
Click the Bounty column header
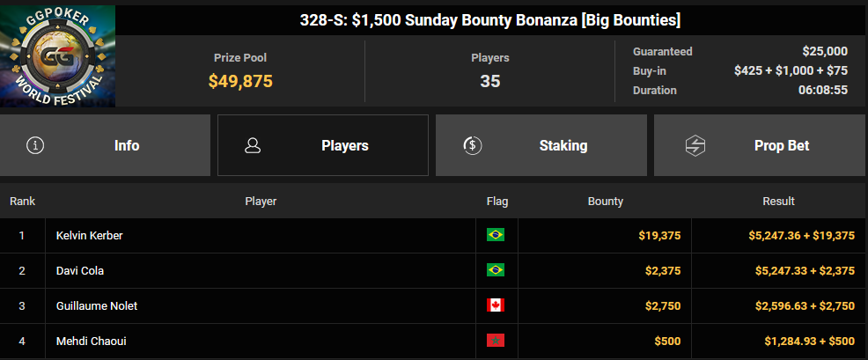tap(605, 201)
